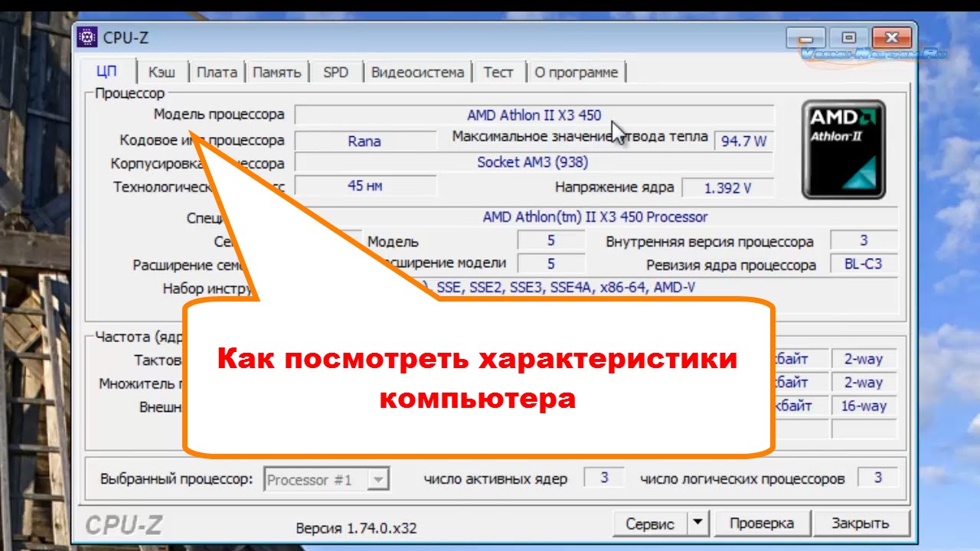
Task: Click the AMD Athlon II X3 450 model field
Action: (534, 115)
